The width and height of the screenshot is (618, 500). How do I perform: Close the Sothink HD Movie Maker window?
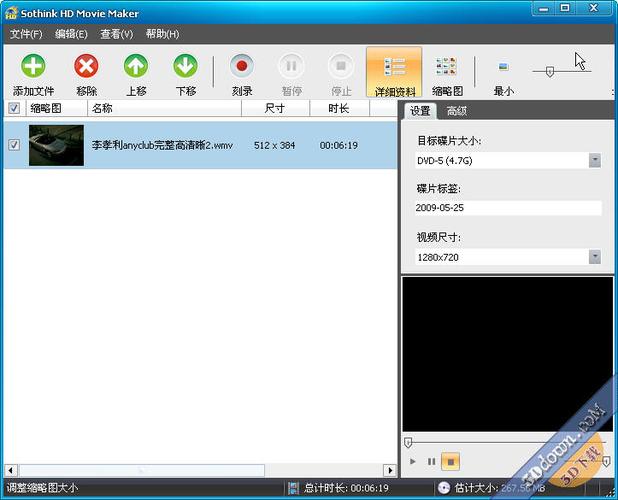pos(594,9)
